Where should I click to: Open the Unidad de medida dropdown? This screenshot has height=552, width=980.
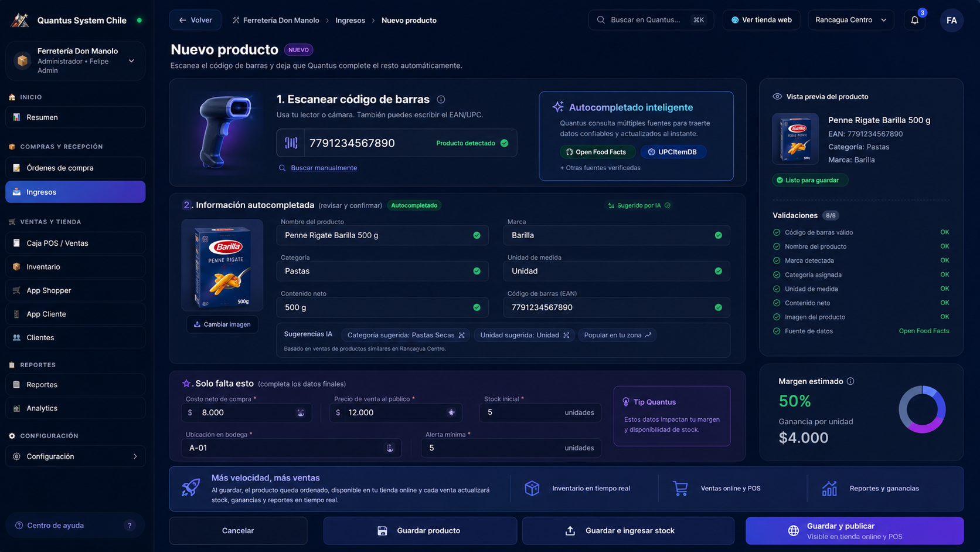tap(617, 271)
